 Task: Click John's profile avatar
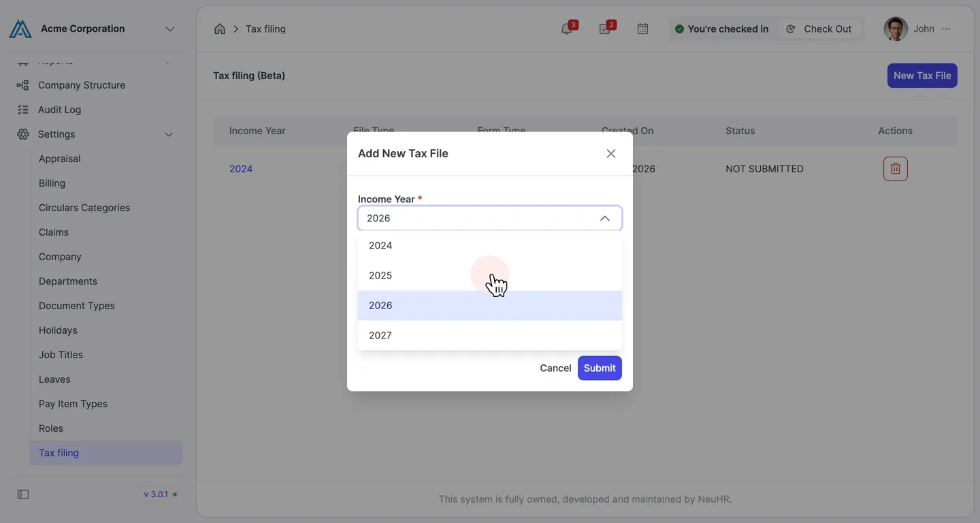click(x=896, y=29)
